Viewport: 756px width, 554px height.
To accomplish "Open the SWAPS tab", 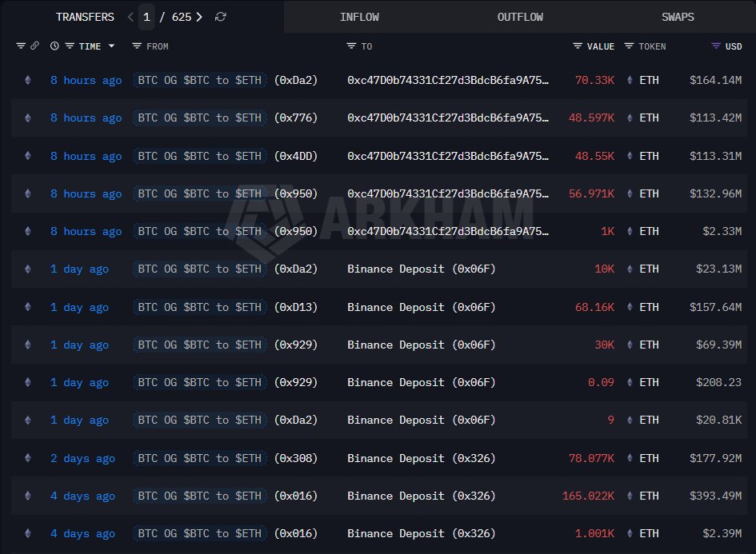I will tap(678, 17).
